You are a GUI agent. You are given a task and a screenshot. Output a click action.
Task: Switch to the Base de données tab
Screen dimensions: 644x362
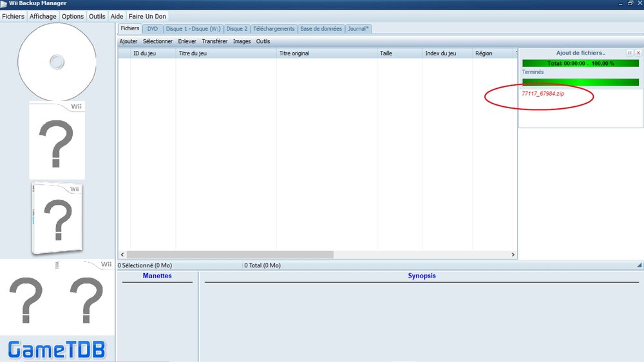click(x=320, y=29)
